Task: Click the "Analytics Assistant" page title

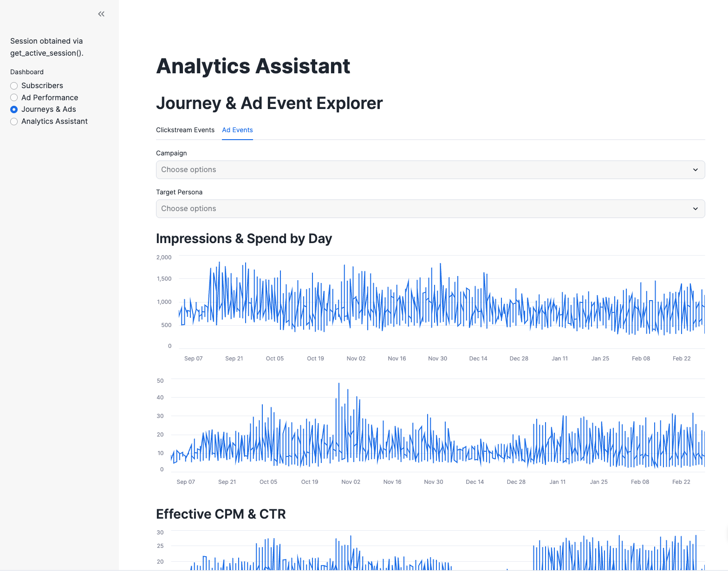Action: [253, 66]
